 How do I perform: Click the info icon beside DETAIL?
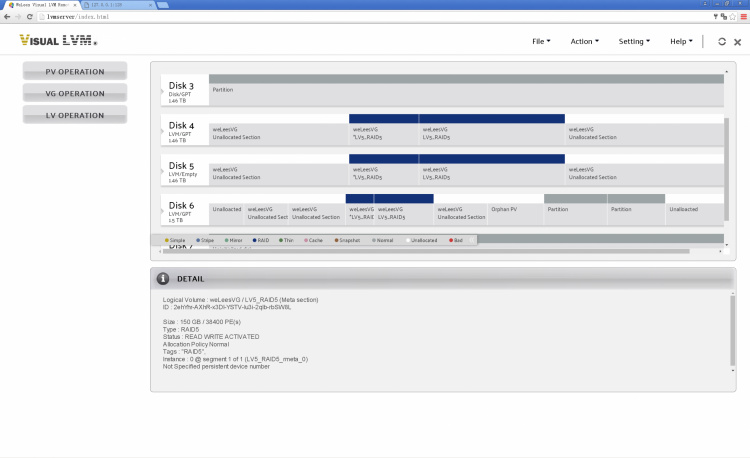[163, 279]
